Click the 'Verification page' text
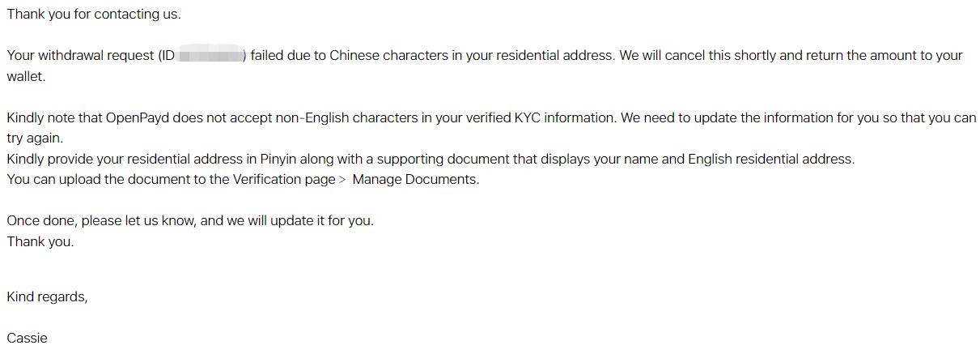This screenshot has height=358, width=980. click(x=282, y=179)
